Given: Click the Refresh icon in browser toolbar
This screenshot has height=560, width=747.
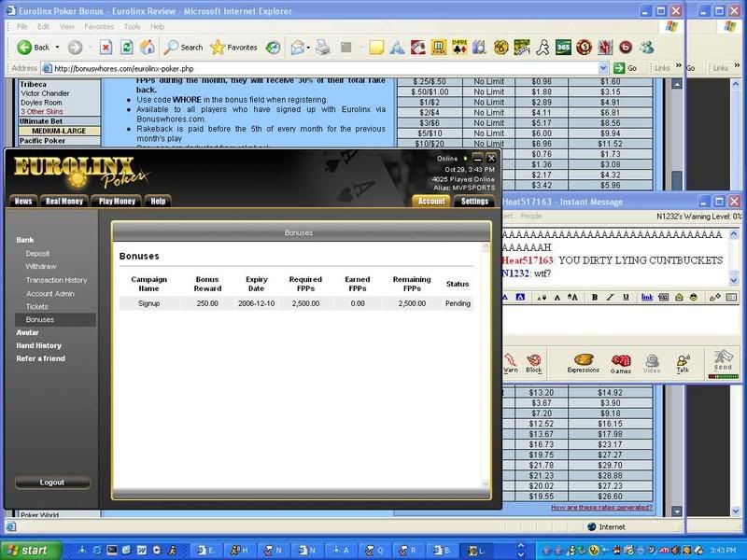Looking at the screenshot, I should [x=126, y=47].
